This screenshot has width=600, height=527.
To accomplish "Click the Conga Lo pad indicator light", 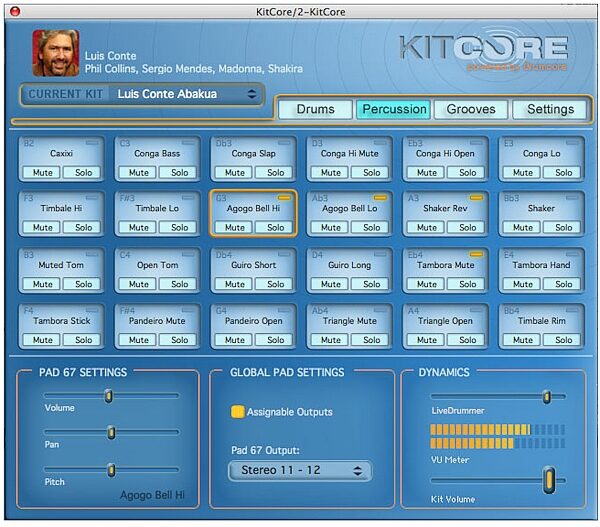I will tap(572, 143).
